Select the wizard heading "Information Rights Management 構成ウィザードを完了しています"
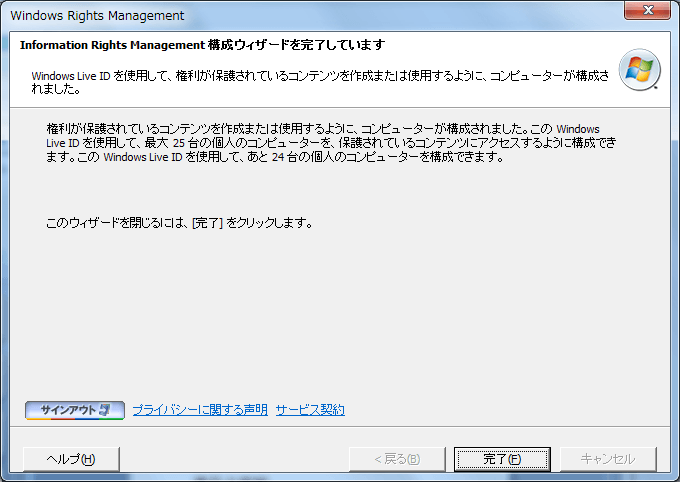The image size is (680, 482). coord(203,45)
